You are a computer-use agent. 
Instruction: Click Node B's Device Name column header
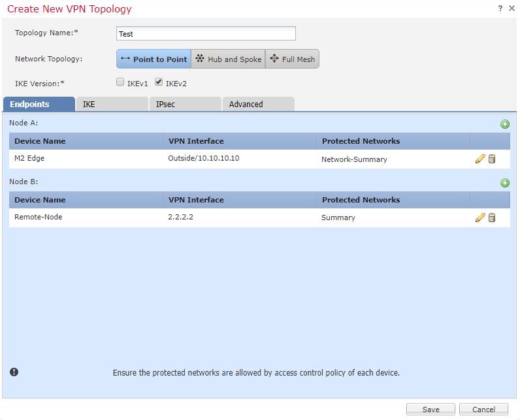point(86,200)
